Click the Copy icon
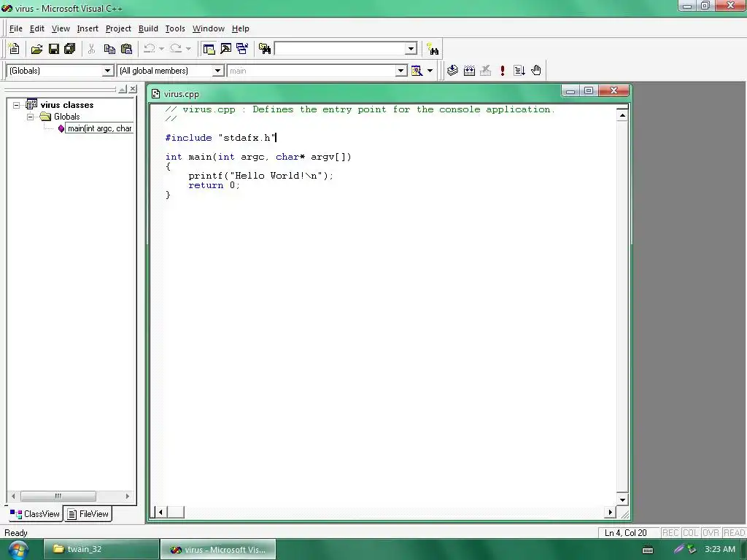This screenshot has height=560, width=747. 109,49
